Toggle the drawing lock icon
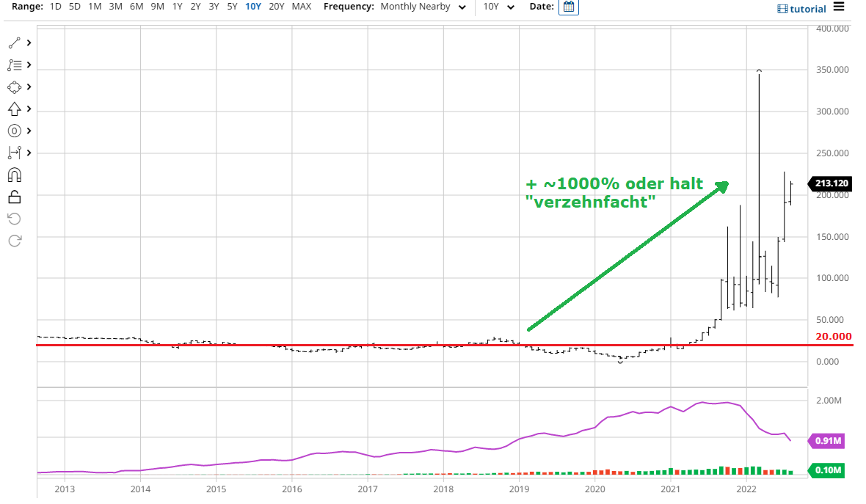This screenshot has height=504, width=866. (14, 197)
